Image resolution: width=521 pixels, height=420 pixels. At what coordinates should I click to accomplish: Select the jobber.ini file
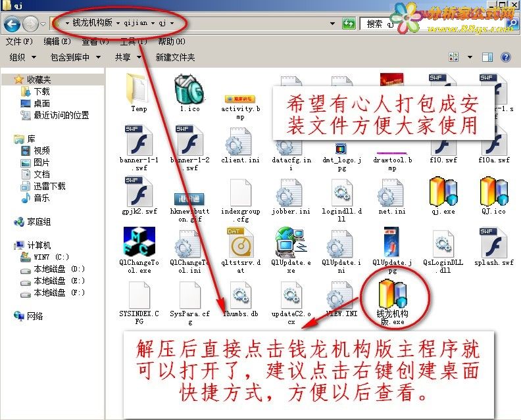pos(291,197)
